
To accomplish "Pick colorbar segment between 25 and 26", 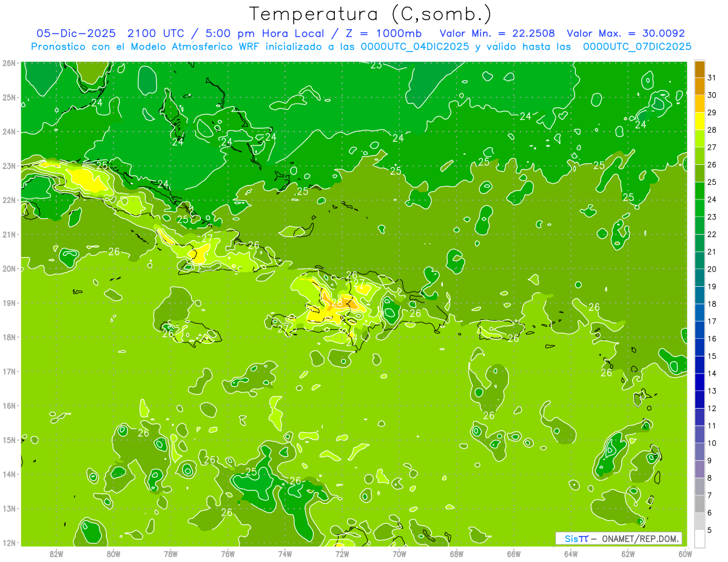I will [699, 173].
